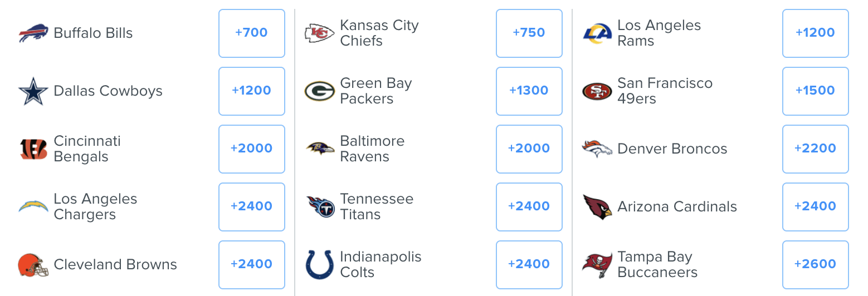
Task: Click the Tampa Bay Buccaneers flag logo
Action: (597, 265)
